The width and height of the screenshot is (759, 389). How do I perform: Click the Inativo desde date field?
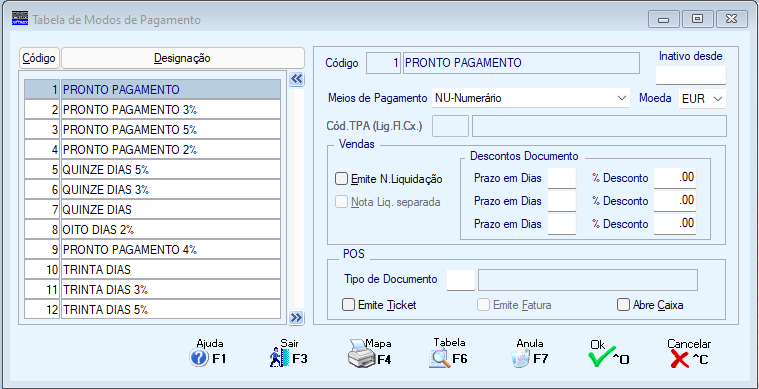point(691,75)
